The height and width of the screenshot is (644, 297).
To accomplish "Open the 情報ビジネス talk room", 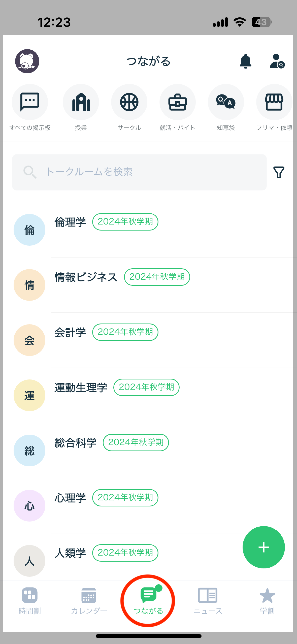I will pyautogui.click(x=153, y=285).
